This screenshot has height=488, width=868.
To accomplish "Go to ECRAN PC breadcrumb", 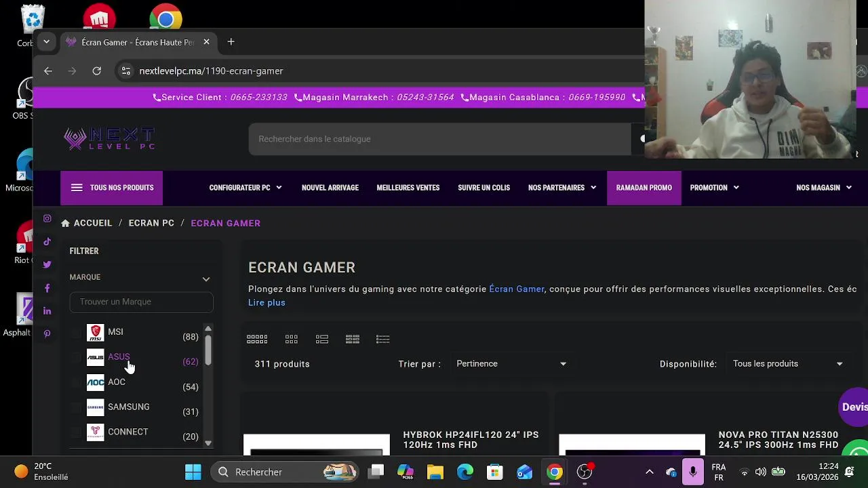I will click(x=151, y=223).
